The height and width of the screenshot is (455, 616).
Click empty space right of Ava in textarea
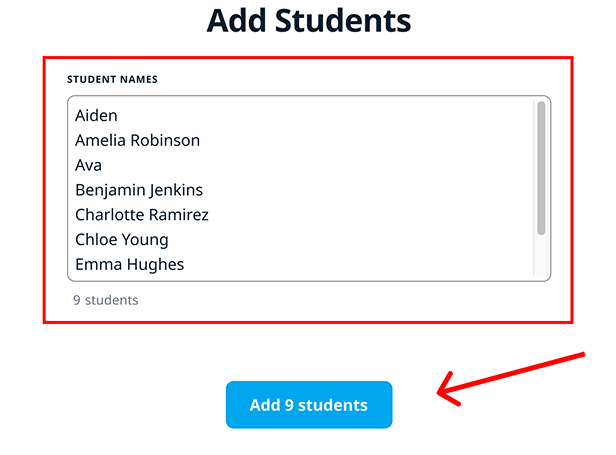tap(300, 165)
